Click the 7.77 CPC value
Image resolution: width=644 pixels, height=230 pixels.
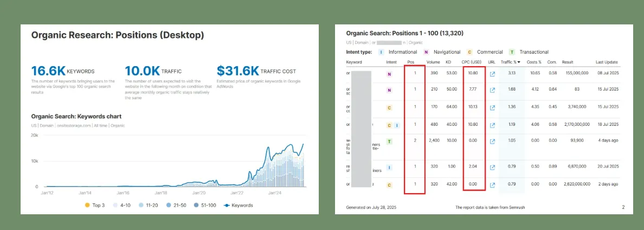click(472, 89)
